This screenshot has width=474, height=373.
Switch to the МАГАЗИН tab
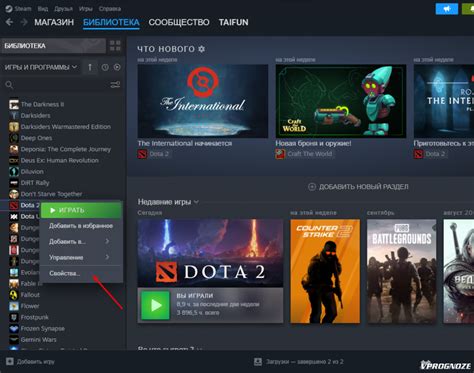coord(54,22)
